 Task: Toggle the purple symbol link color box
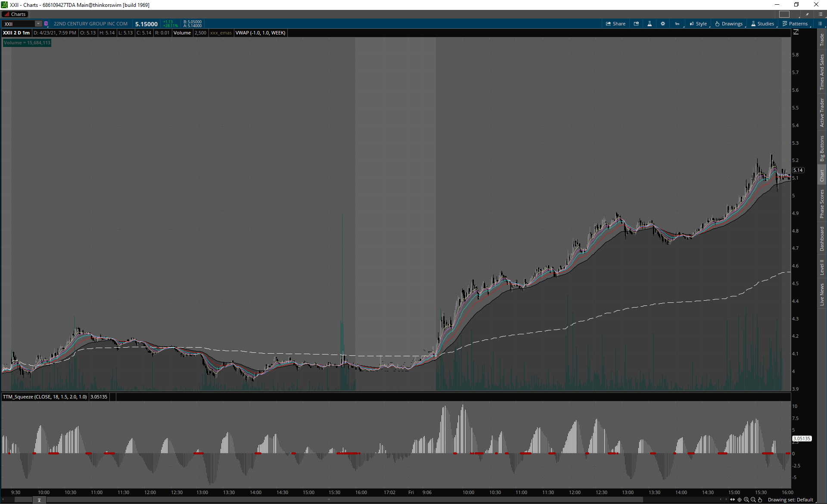(46, 24)
